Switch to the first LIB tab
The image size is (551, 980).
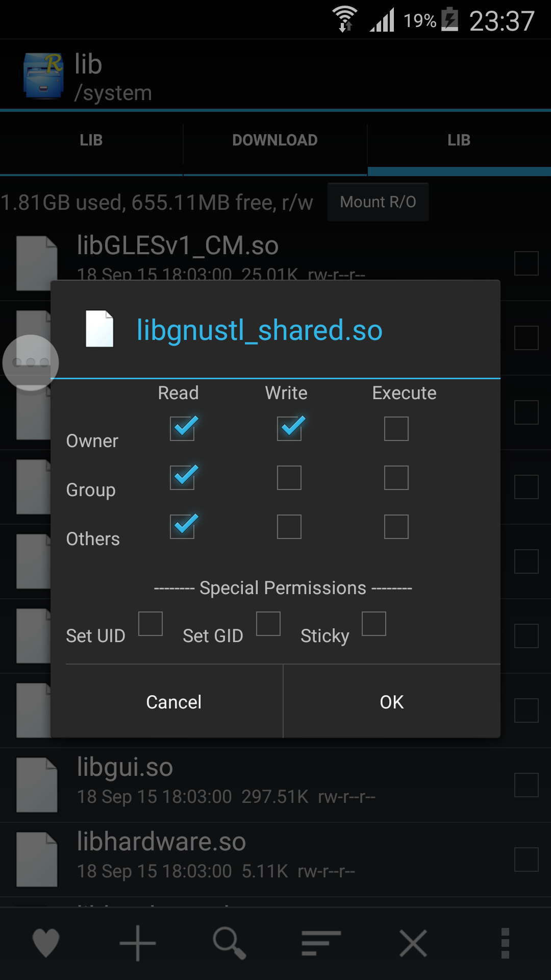click(x=91, y=140)
